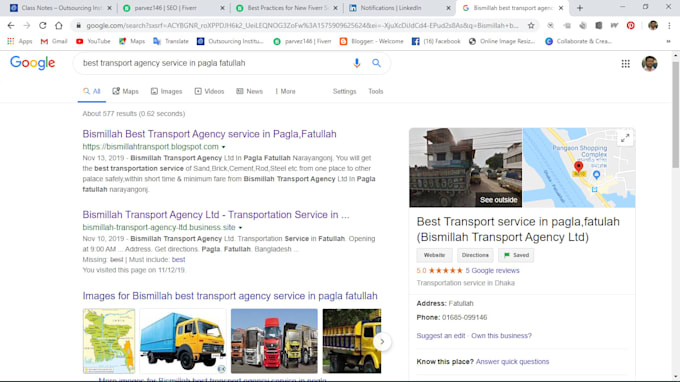
Task: Click the browser address bar
Action: point(302,26)
